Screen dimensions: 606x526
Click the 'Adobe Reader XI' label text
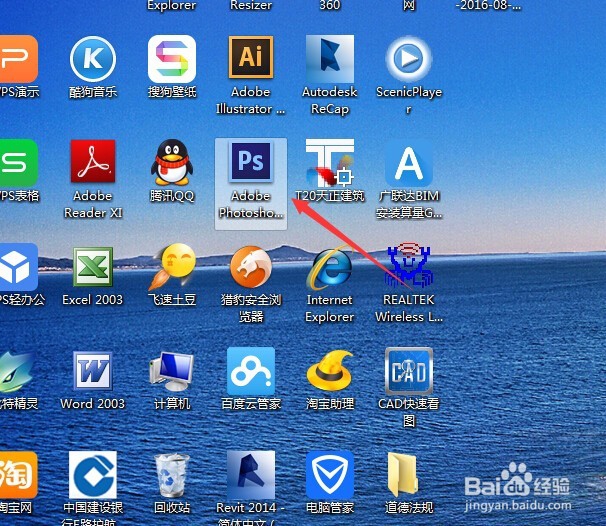pos(93,204)
